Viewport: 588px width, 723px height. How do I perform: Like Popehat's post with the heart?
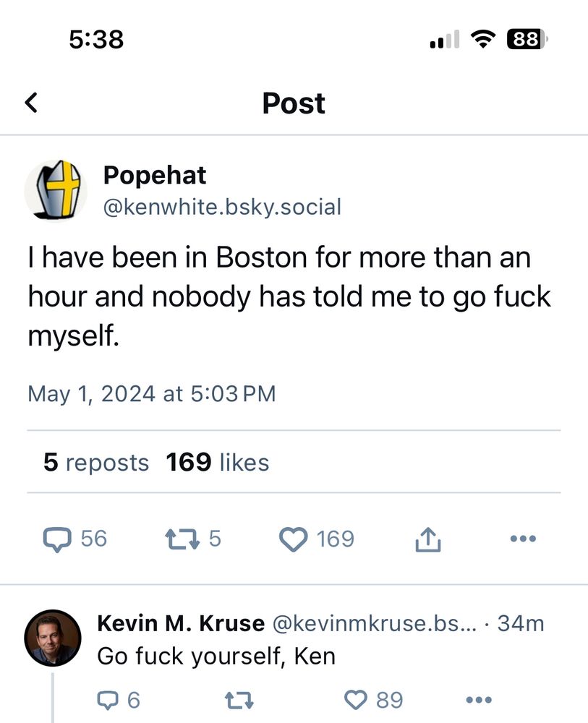(293, 539)
